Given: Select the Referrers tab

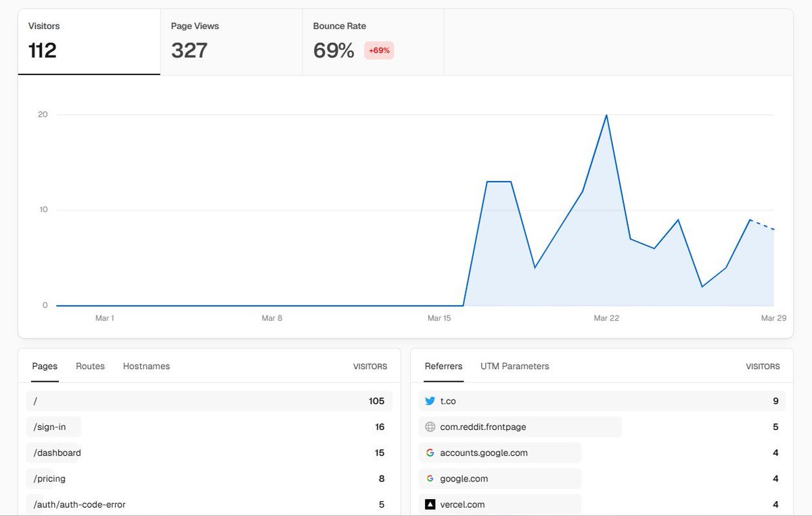Looking at the screenshot, I should coord(444,366).
